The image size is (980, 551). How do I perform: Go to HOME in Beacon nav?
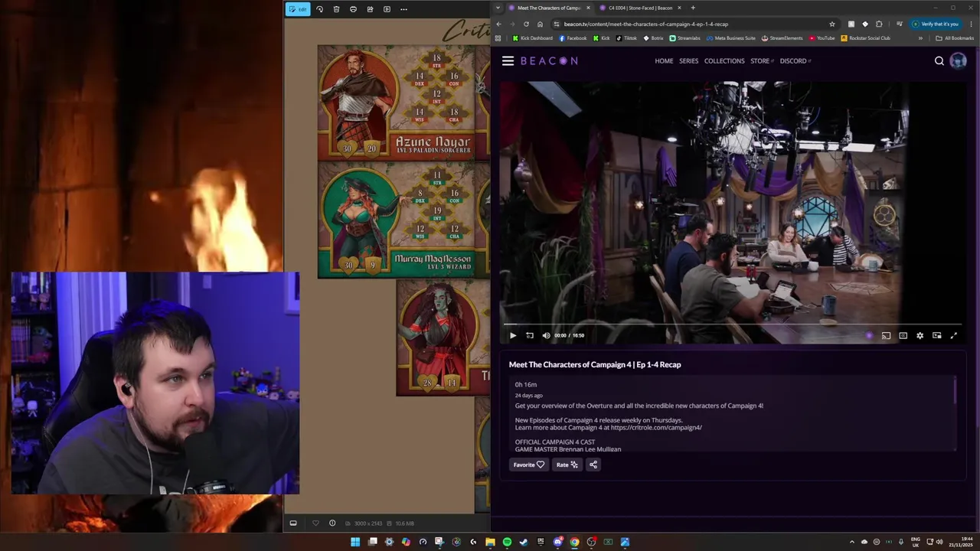point(664,61)
